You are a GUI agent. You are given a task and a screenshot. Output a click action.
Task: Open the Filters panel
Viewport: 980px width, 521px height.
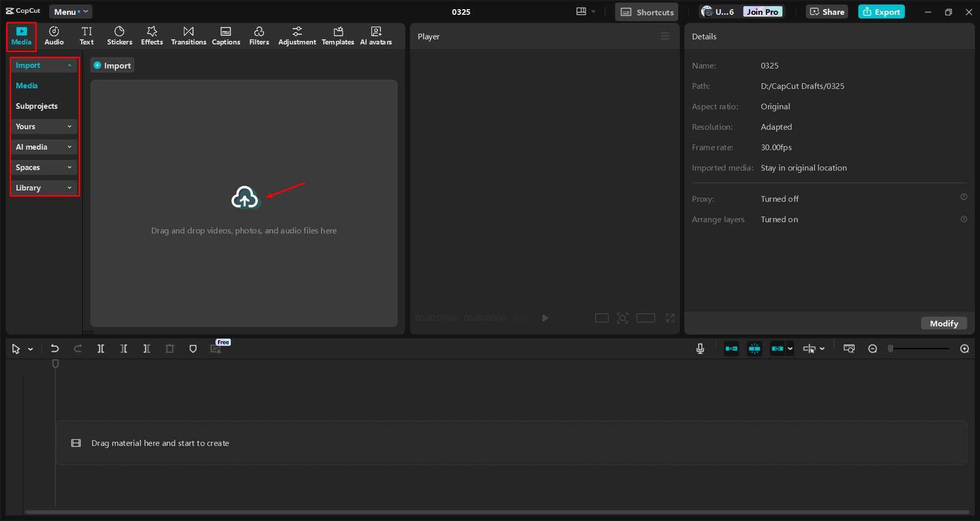[259, 35]
